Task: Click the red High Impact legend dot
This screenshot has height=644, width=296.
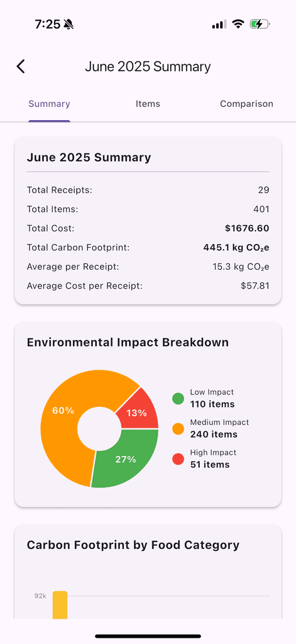Action: click(178, 459)
